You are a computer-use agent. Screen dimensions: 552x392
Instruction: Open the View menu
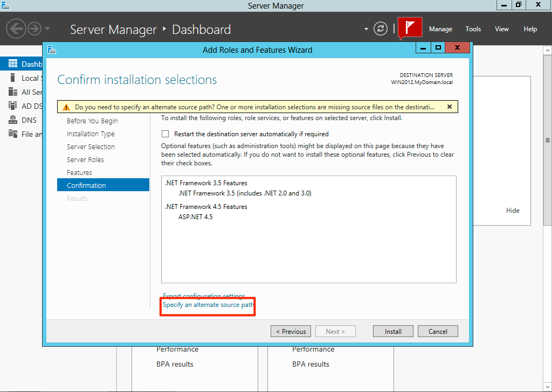502,29
